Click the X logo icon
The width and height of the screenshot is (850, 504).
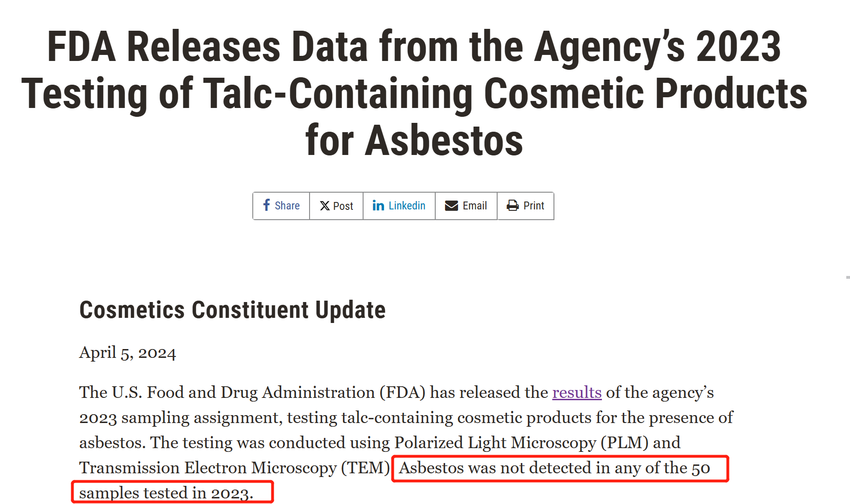tap(324, 206)
